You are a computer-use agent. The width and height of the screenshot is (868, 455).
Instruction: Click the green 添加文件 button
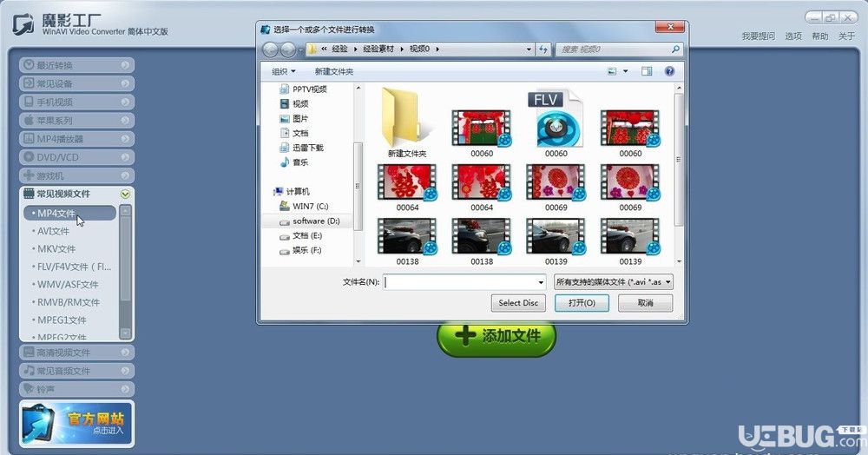pyautogui.click(x=496, y=335)
